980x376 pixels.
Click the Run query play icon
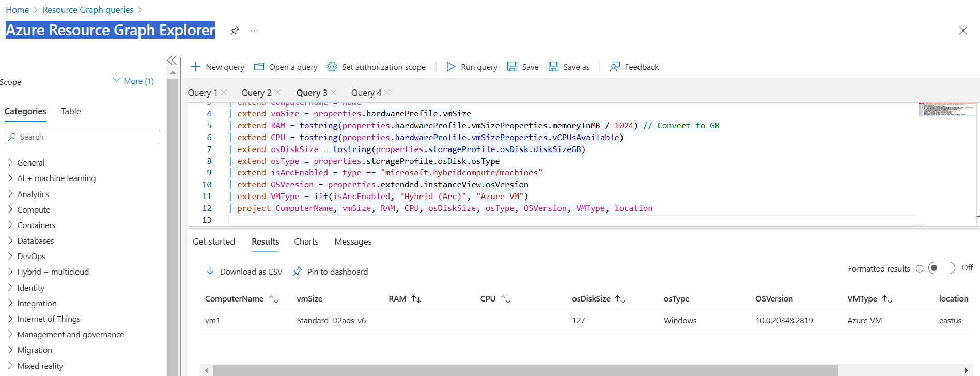pyautogui.click(x=451, y=67)
